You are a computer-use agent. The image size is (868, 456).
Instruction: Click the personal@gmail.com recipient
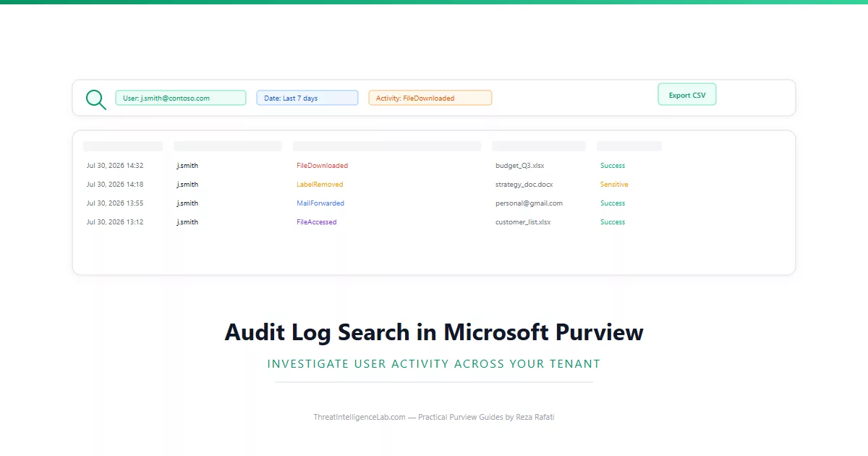click(529, 203)
